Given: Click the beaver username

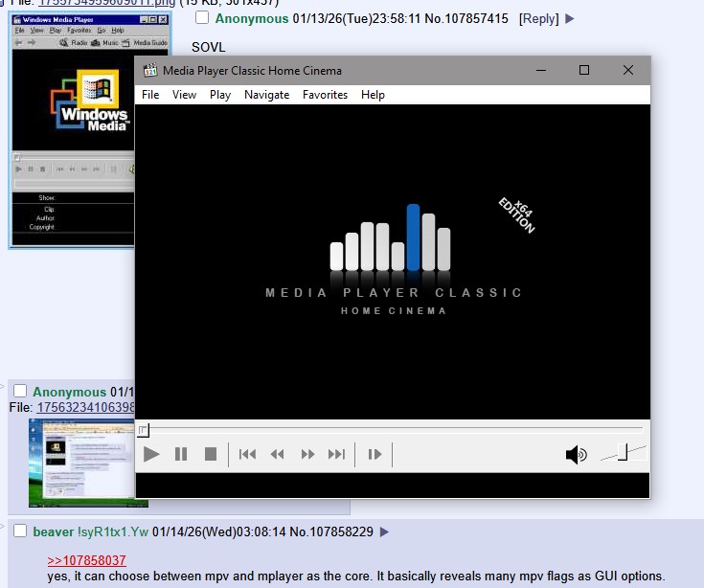Looking at the screenshot, I should 54,531.
